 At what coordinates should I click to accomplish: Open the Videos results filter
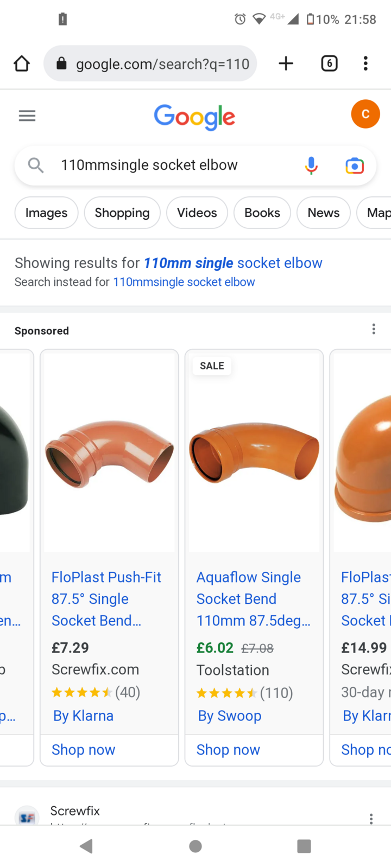197,213
